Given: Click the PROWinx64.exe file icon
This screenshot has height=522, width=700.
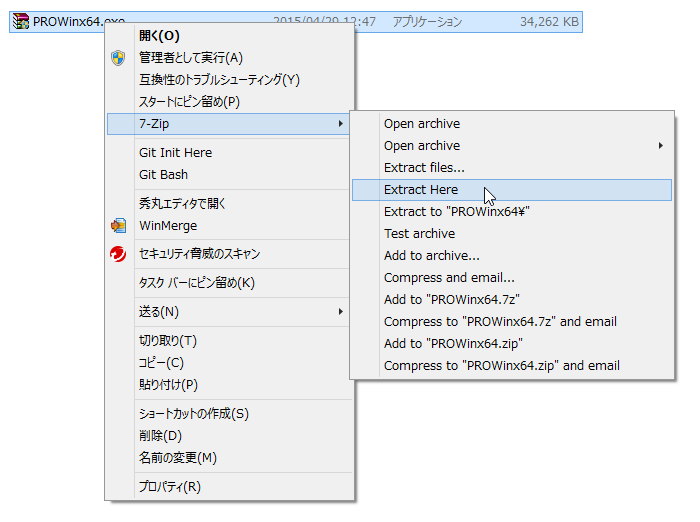Looking at the screenshot, I should pos(19,21).
